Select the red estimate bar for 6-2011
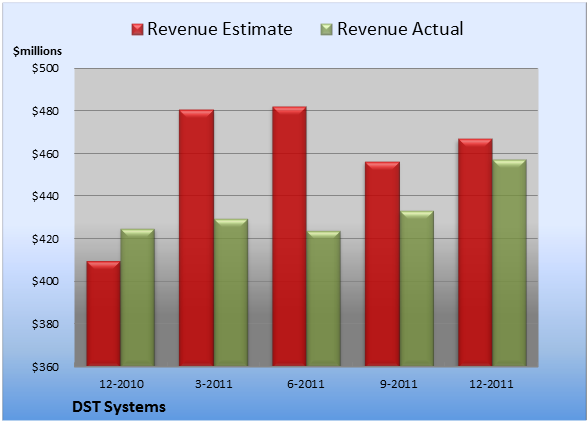 [x=289, y=236]
